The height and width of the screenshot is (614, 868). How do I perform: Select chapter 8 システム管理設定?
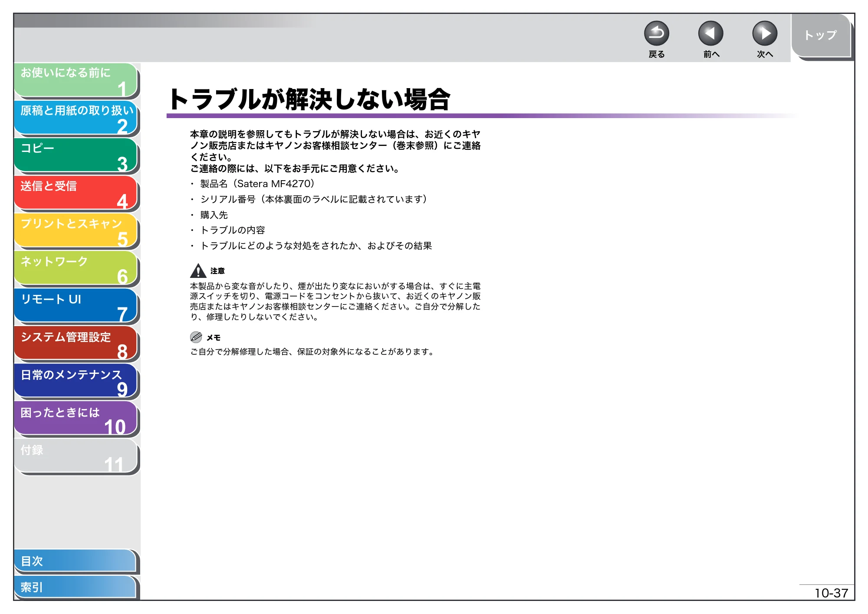[x=76, y=343]
